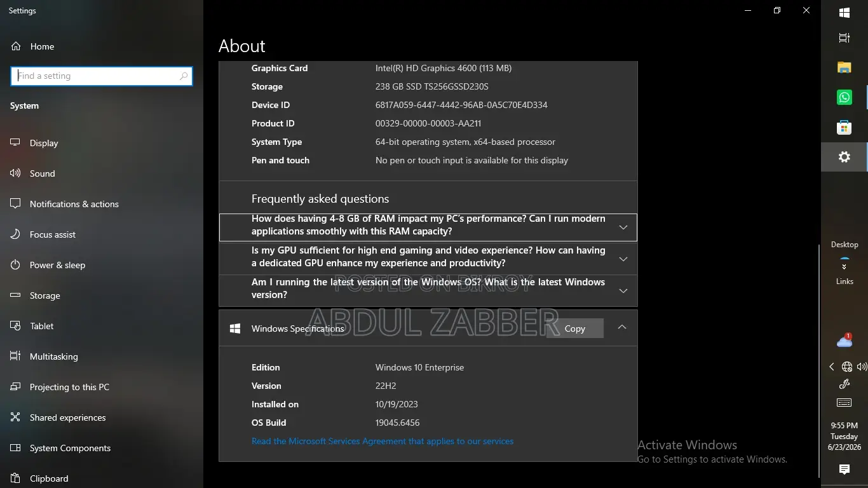Open network status from the globe icon
868x488 pixels.
[847, 367]
